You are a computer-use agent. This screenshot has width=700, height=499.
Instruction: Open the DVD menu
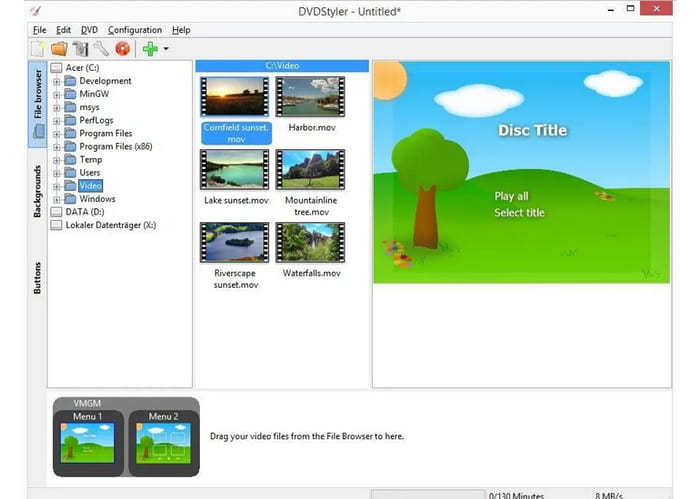tap(89, 30)
